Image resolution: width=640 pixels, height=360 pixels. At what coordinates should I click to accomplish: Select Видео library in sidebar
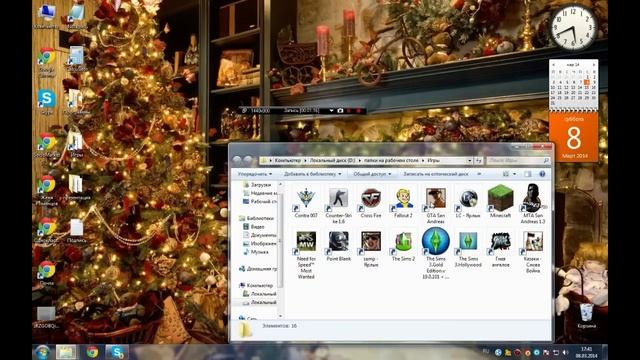(254, 227)
